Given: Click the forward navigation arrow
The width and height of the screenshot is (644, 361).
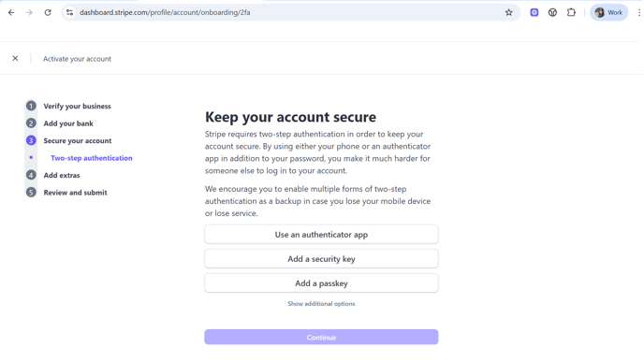Looking at the screenshot, I should (x=29, y=12).
